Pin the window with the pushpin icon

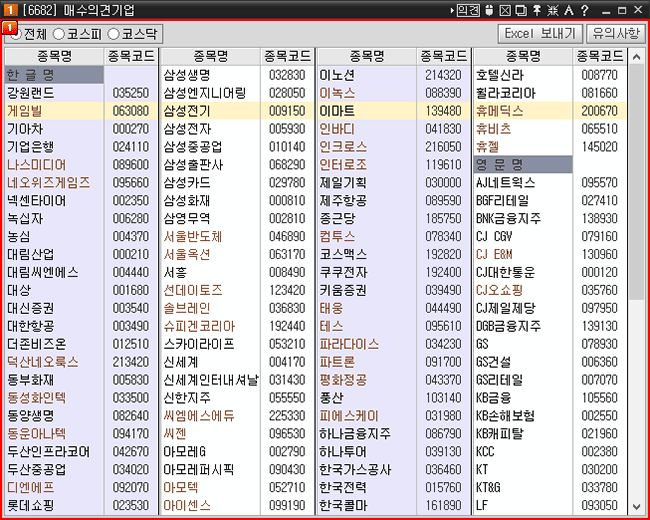coord(537,10)
